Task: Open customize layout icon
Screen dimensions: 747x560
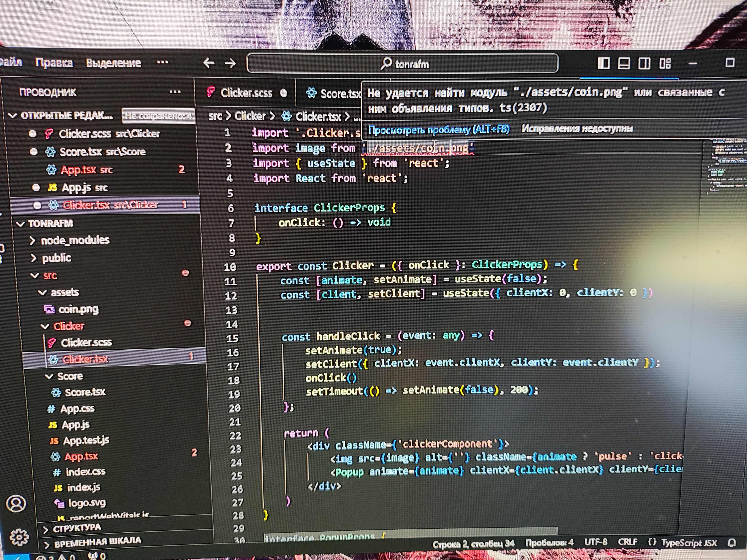Action: [665, 63]
